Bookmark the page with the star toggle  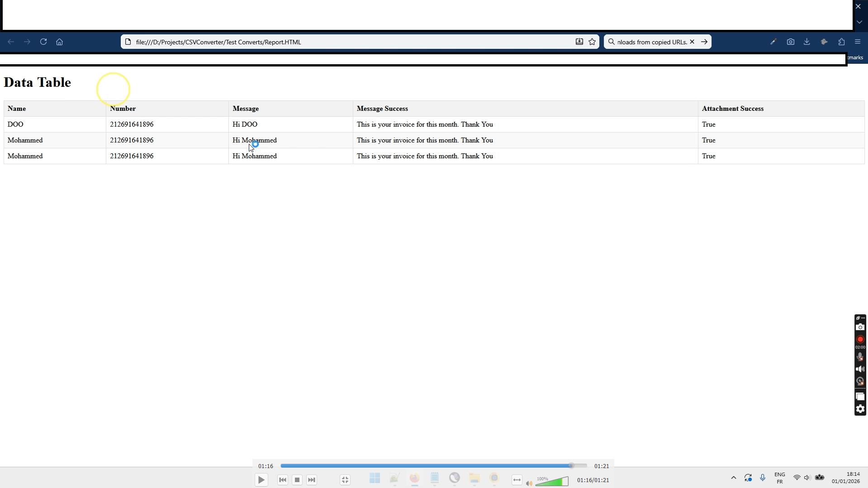(592, 42)
